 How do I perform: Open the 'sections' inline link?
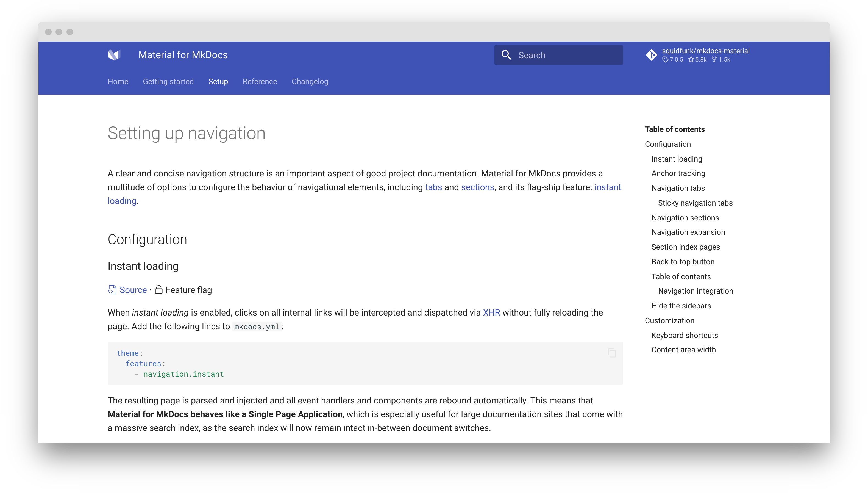[477, 187]
